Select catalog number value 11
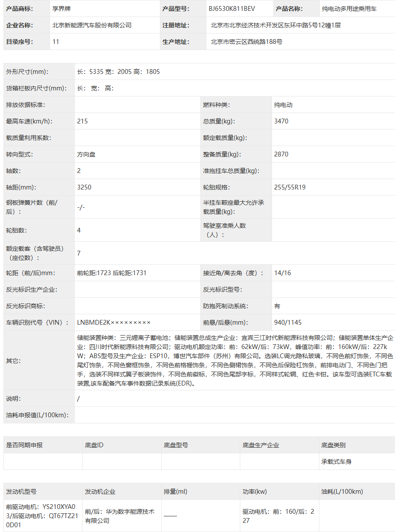The width and height of the screenshot is (395, 532). (x=56, y=42)
